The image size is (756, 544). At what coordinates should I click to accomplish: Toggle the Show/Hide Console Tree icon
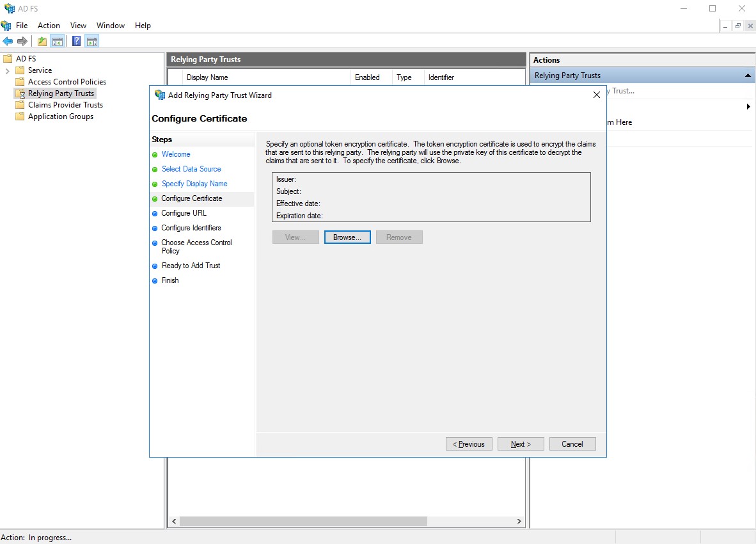click(57, 40)
